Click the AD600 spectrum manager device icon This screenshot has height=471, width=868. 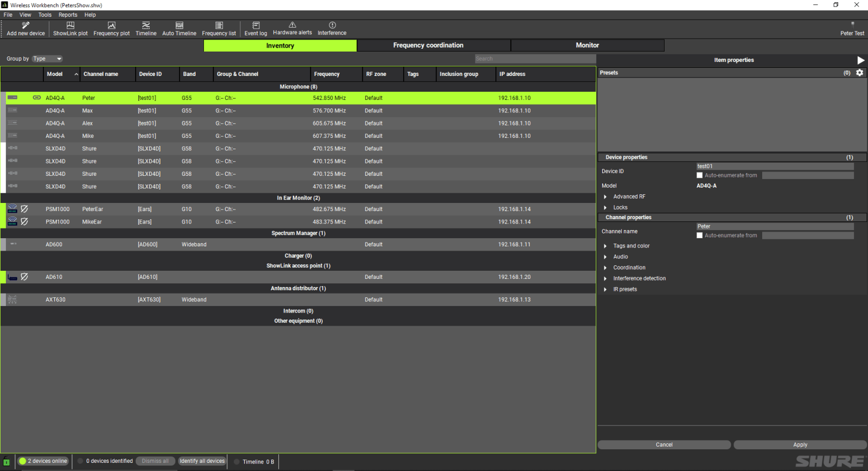pos(13,244)
